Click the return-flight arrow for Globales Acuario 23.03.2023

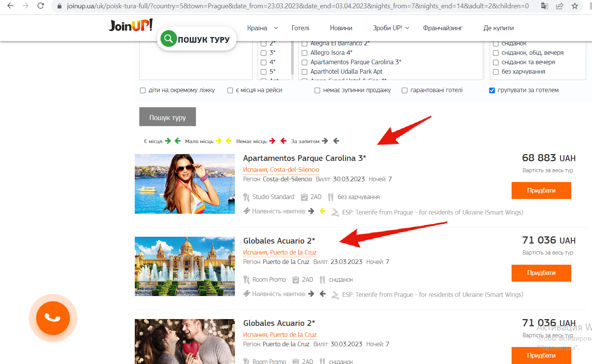pyautogui.click(x=322, y=294)
